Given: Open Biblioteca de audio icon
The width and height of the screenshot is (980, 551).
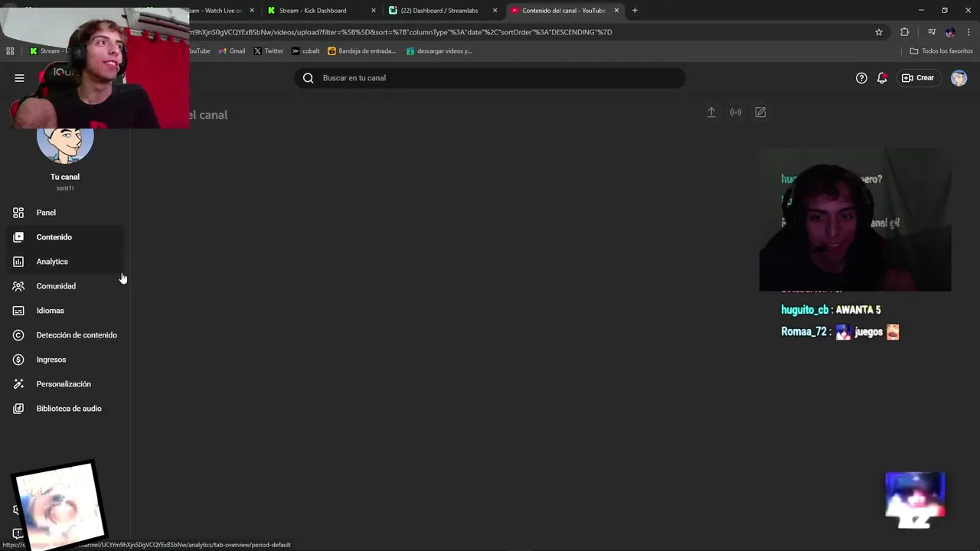Looking at the screenshot, I should (x=18, y=409).
